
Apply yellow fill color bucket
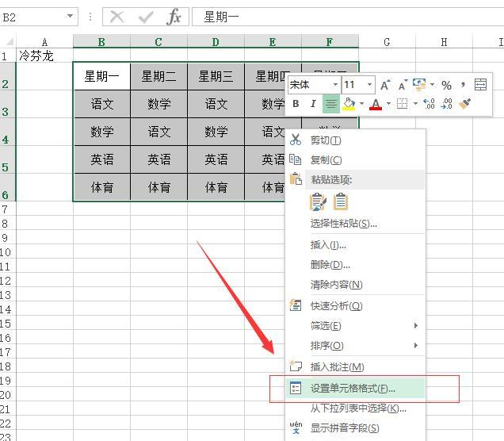(349, 104)
